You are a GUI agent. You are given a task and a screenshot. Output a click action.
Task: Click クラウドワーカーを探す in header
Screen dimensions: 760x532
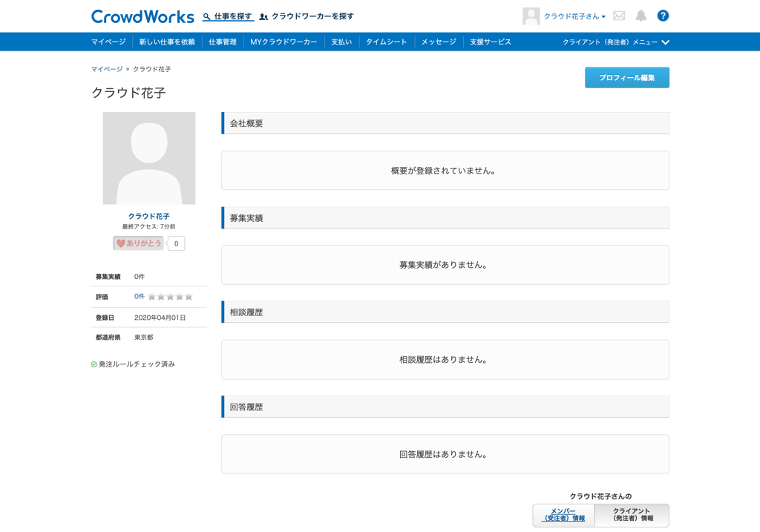click(307, 16)
